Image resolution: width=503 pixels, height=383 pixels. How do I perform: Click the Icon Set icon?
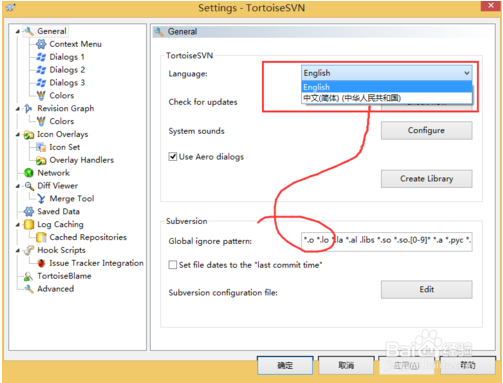41,147
